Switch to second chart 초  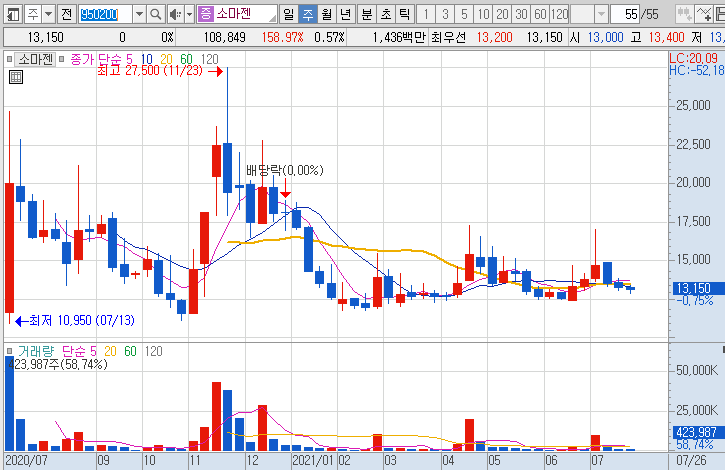pos(386,14)
